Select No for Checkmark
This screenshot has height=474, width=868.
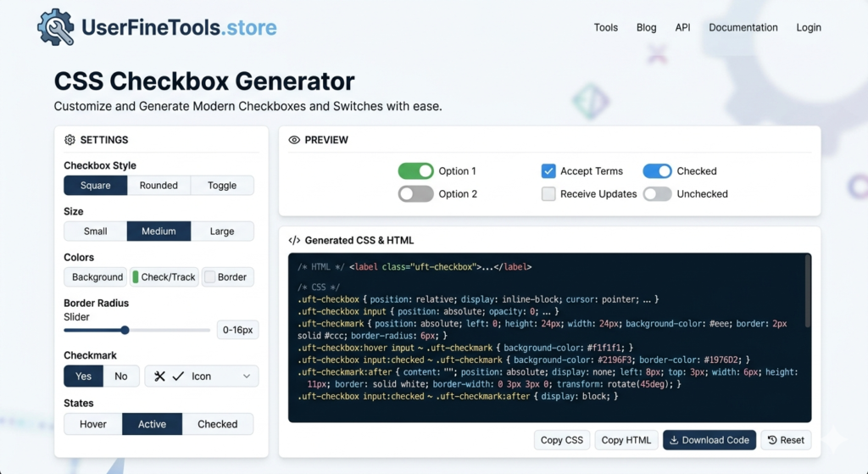click(x=120, y=376)
